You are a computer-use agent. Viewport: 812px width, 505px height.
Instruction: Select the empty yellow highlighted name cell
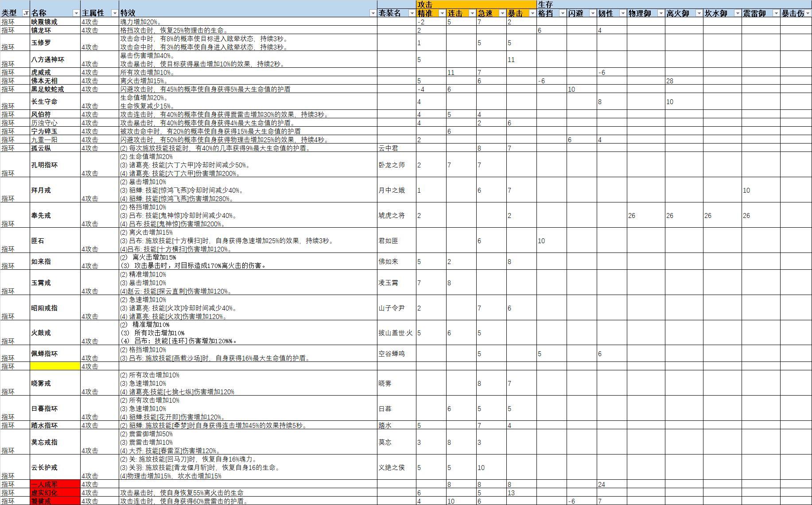[x=55, y=366]
